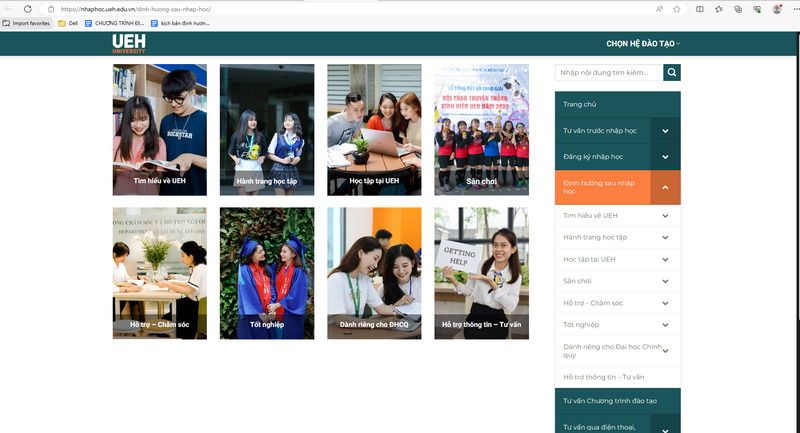Open the CHỌN HỆ ĐÀO TẠO dropdown
Image resolution: width=800 pixels, height=433 pixels.
pyautogui.click(x=643, y=44)
